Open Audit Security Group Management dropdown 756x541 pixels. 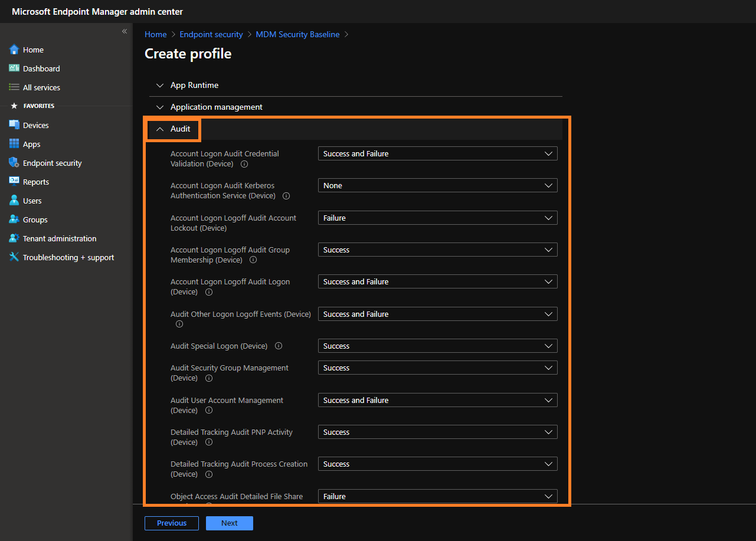(437, 368)
